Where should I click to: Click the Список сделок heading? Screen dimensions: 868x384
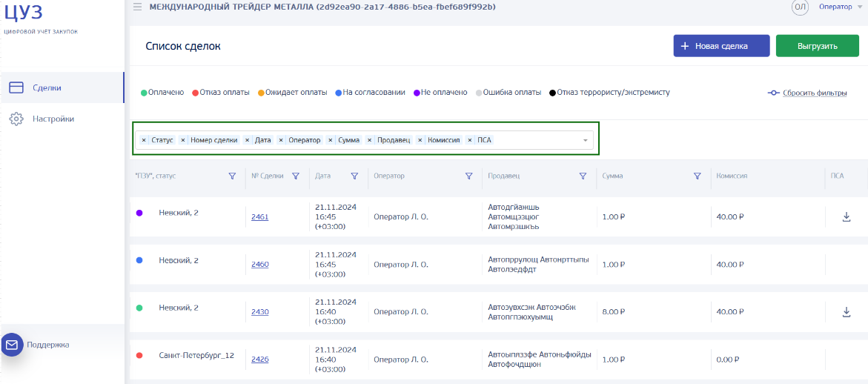pyautogui.click(x=183, y=47)
